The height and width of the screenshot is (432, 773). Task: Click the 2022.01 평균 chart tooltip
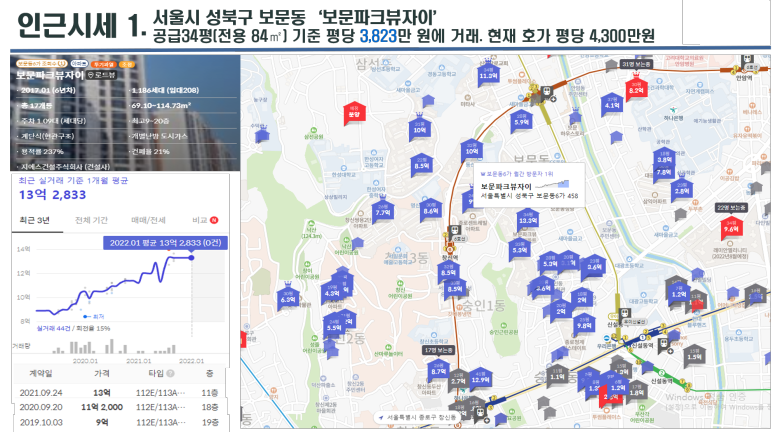[165, 243]
